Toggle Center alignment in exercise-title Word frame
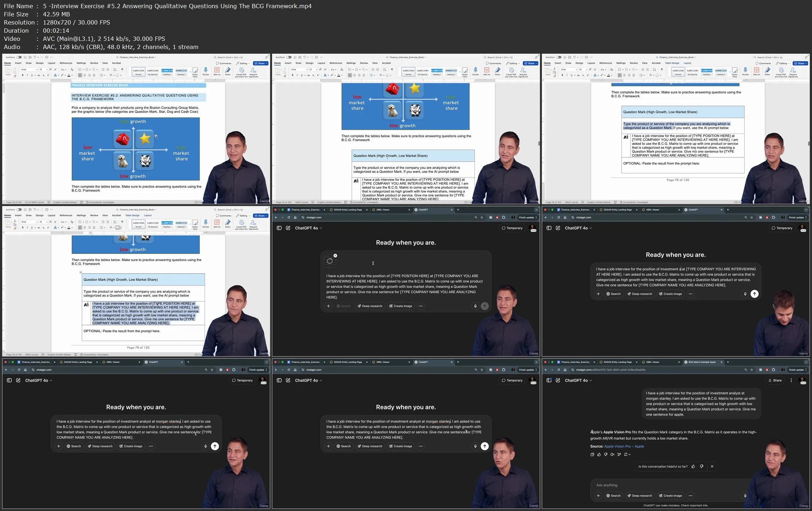812x511 pixels. coord(85,75)
